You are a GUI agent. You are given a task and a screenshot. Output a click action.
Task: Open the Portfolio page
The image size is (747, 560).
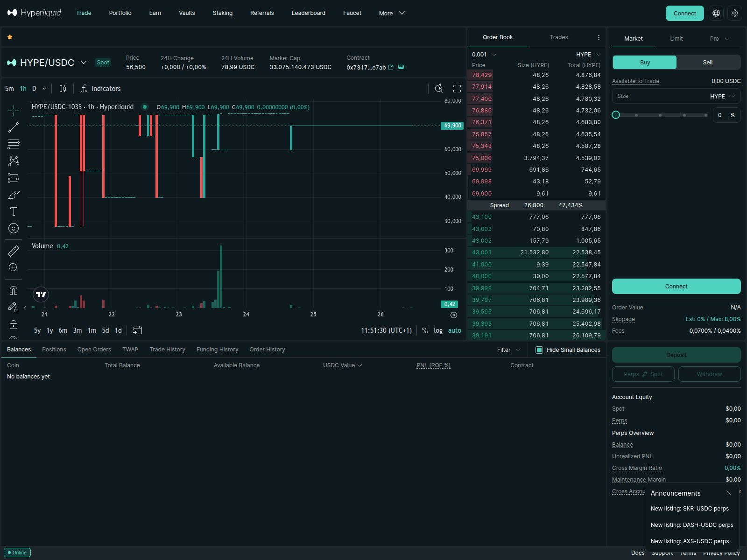(120, 13)
